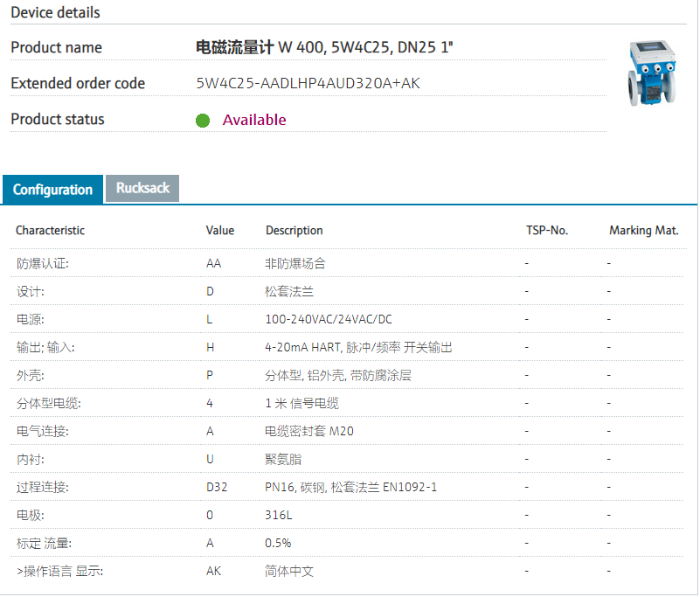Click the Available status text

pyautogui.click(x=254, y=120)
